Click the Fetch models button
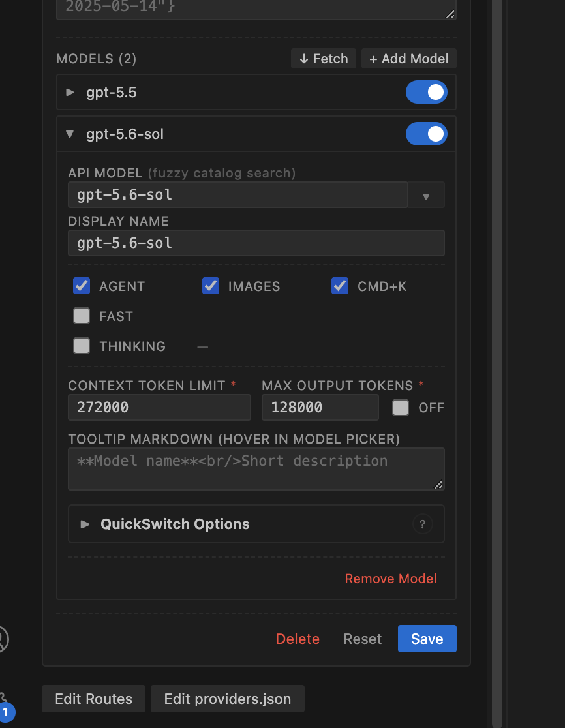Image resolution: width=565 pixels, height=728 pixels. point(323,59)
